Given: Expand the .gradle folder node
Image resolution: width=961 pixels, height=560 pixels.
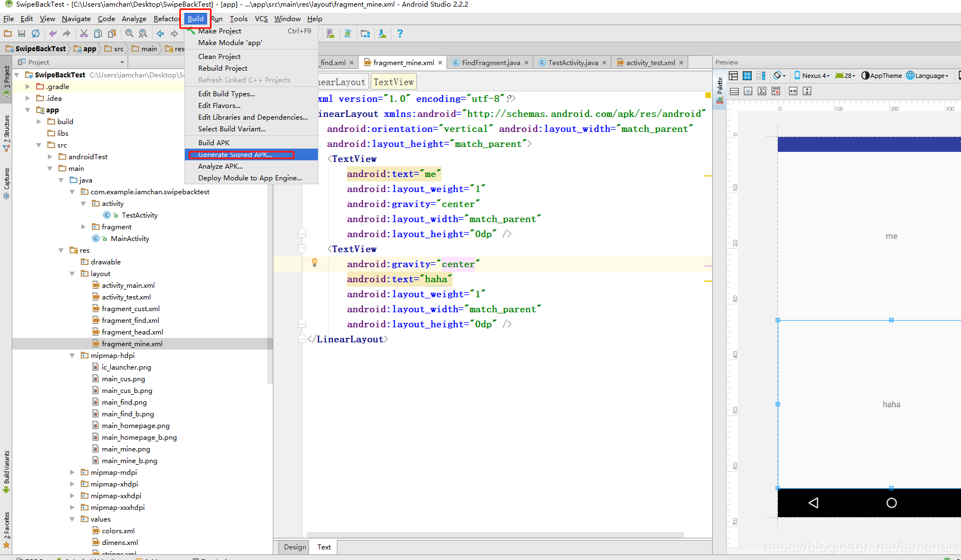Looking at the screenshot, I should click(27, 87).
